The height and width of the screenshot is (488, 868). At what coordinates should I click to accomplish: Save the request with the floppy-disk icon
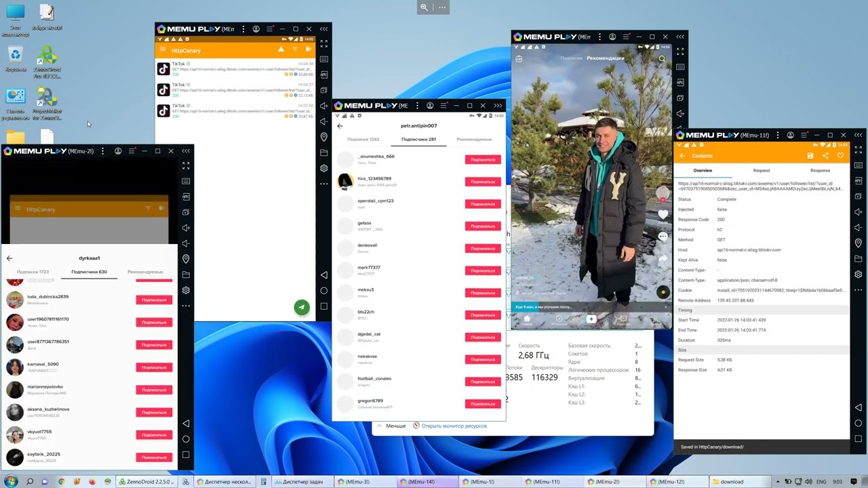click(x=810, y=156)
